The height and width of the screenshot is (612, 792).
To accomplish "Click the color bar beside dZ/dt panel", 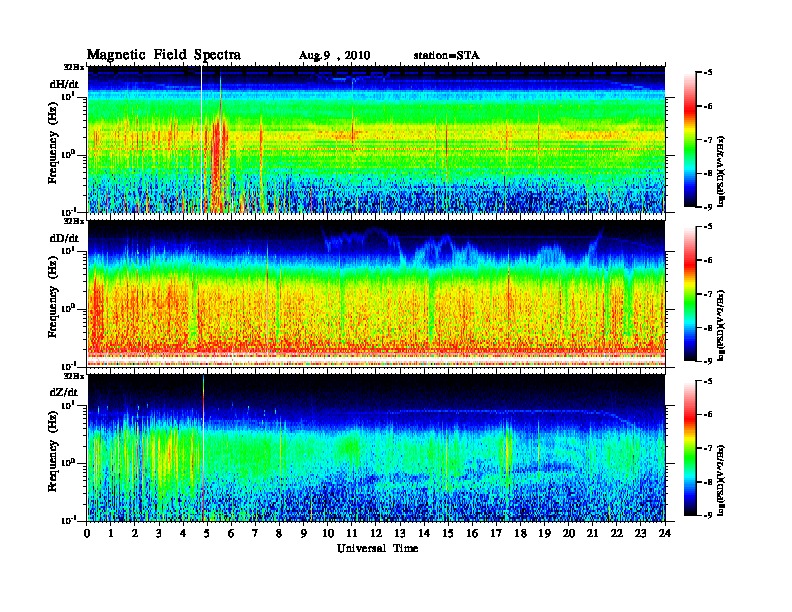I will coord(690,448).
